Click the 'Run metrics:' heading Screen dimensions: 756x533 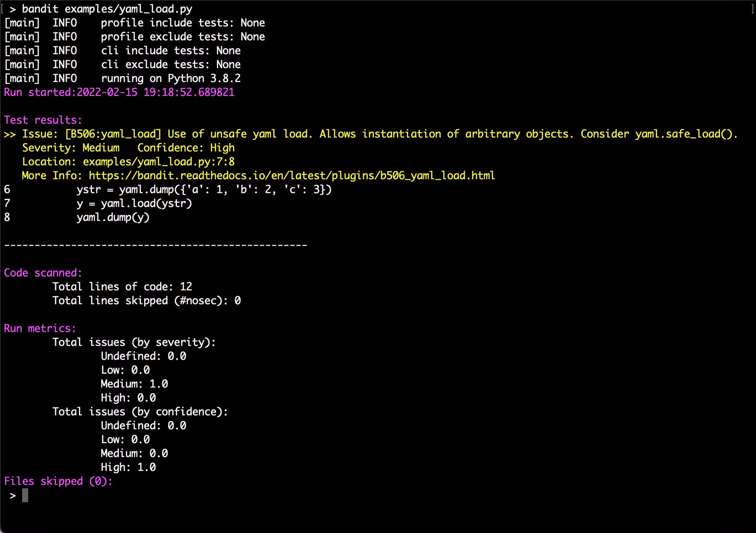click(40, 329)
